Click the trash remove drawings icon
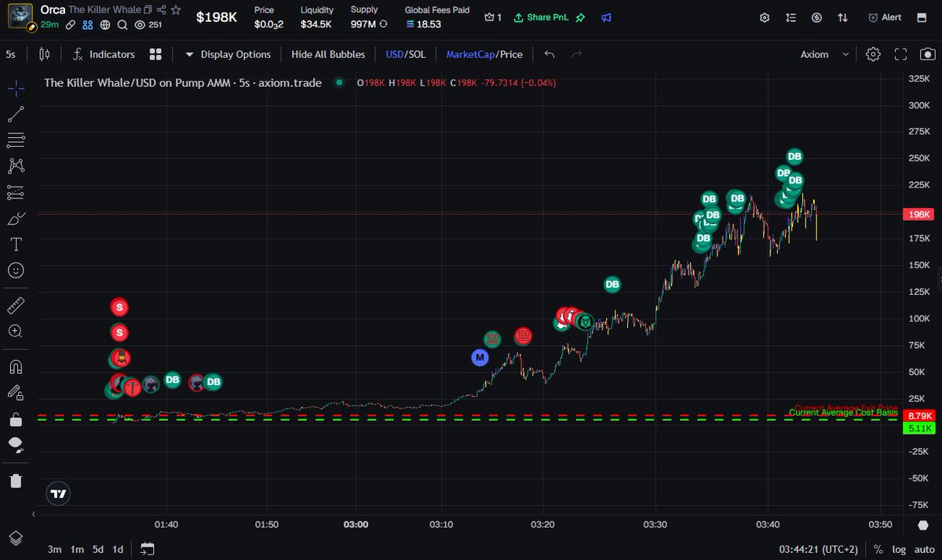The width and height of the screenshot is (942, 560). [15, 480]
